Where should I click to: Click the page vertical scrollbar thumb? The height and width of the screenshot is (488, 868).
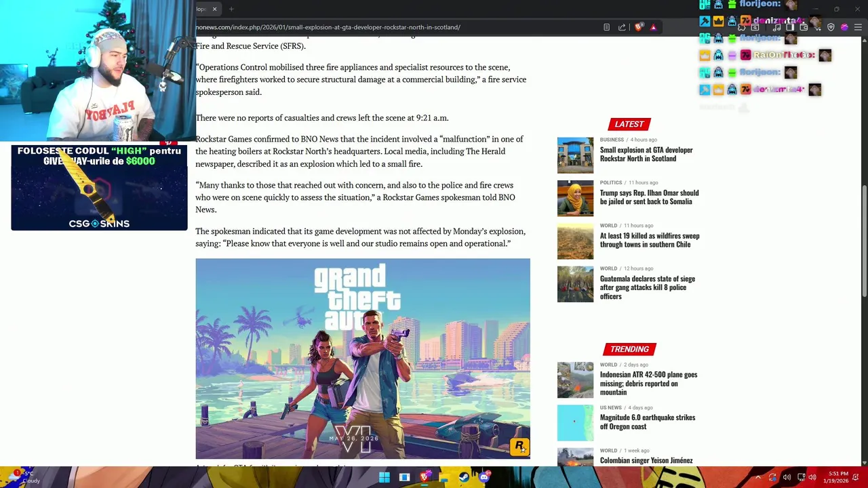coord(864,241)
